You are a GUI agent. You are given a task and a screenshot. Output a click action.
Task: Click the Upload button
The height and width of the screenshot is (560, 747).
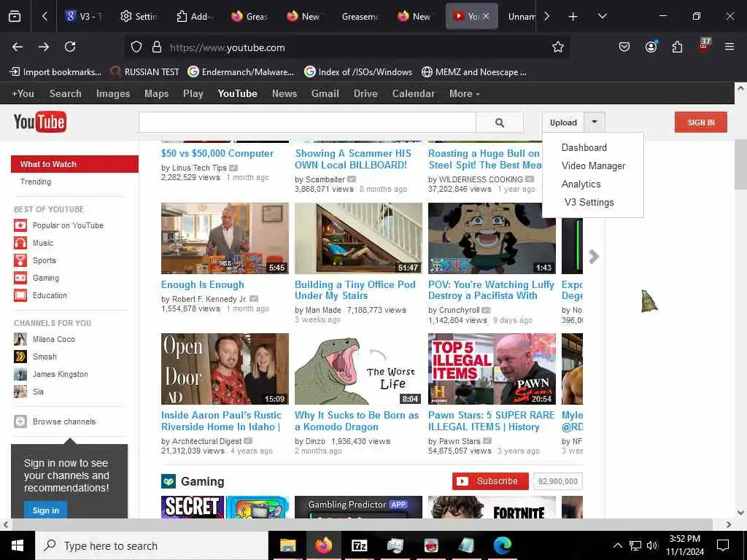[x=563, y=122]
